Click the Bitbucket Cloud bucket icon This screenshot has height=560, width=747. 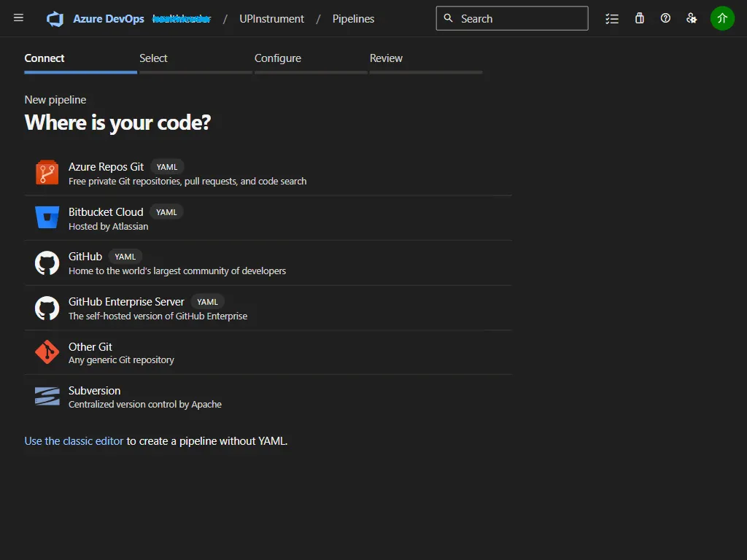[47, 217]
